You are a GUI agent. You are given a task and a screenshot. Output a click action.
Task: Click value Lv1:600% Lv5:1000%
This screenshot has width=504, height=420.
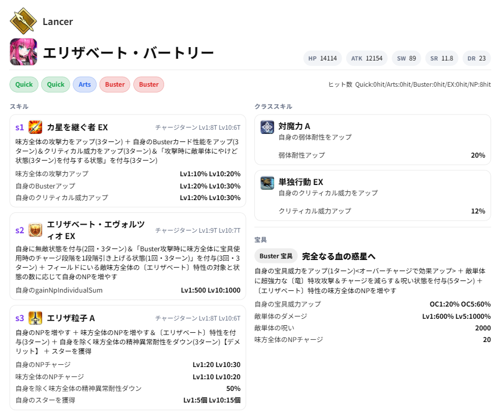point(456,316)
